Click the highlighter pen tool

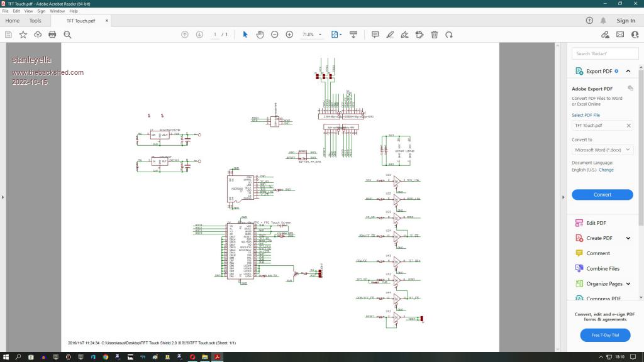click(390, 35)
